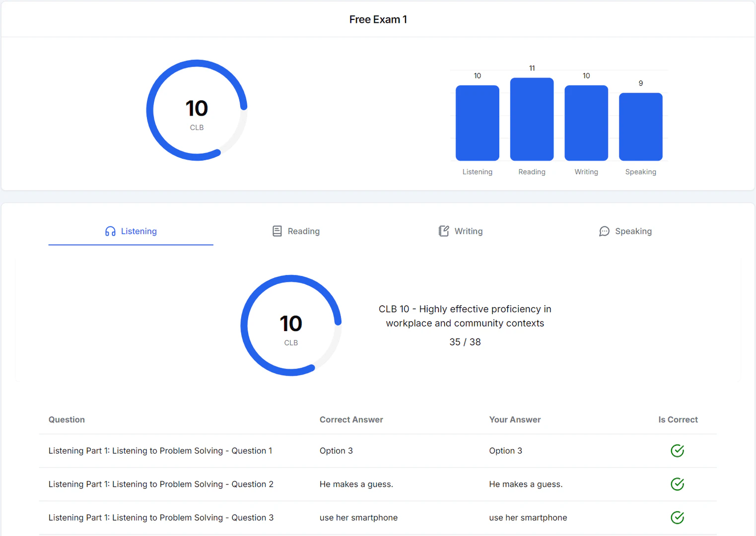Image resolution: width=756 pixels, height=536 pixels.
Task: Click the book icon beside Reading tab
Action: (x=276, y=231)
